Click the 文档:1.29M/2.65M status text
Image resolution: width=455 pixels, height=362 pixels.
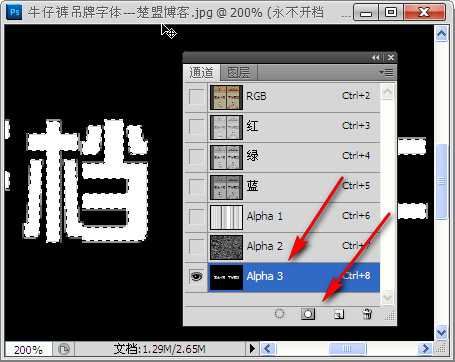[159, 349]
